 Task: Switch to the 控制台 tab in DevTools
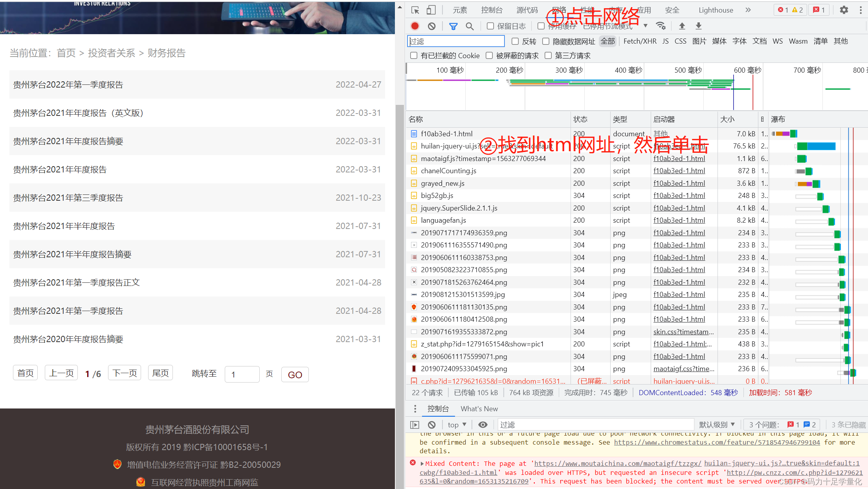(492, 10)
